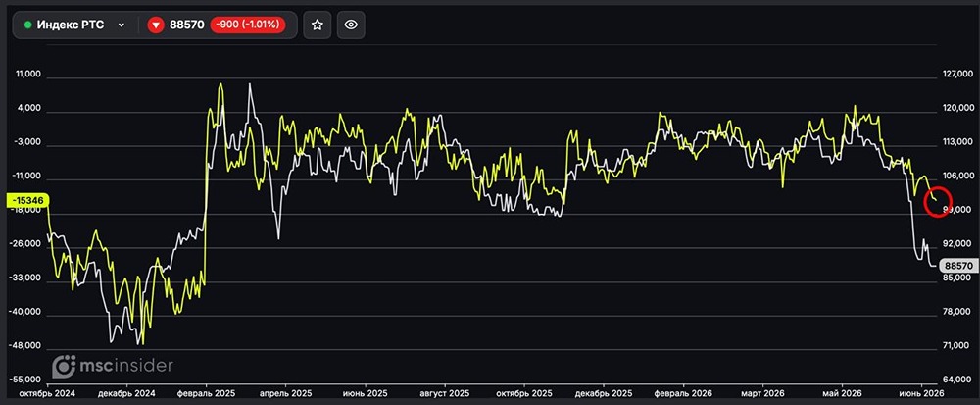The height and width of the screenshot is (405, 980).
Task: Click the декабрь 2025 time axis label
Action: (x=603, y=394)
